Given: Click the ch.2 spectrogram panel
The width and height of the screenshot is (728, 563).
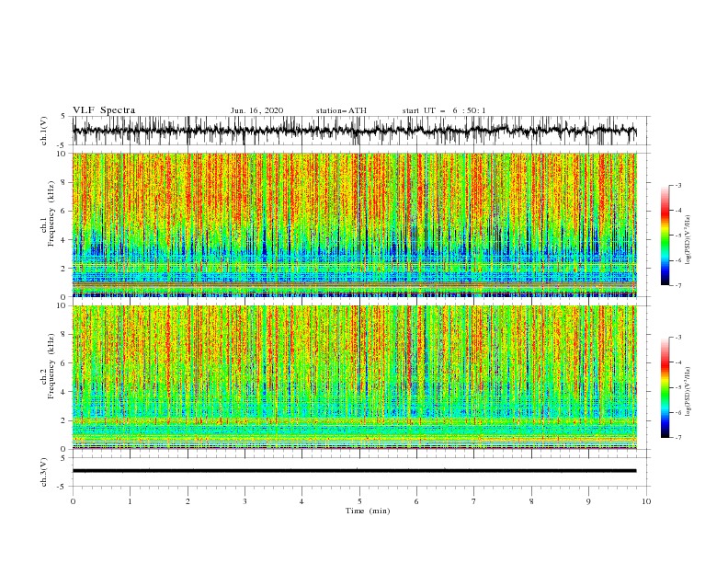Looking at the screenshot, I should tap(354, 377).
